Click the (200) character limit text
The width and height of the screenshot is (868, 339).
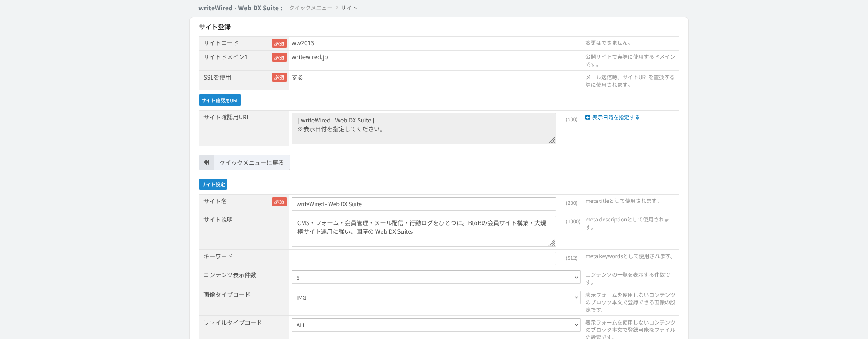pyautogui.click(x=571, y=203)
